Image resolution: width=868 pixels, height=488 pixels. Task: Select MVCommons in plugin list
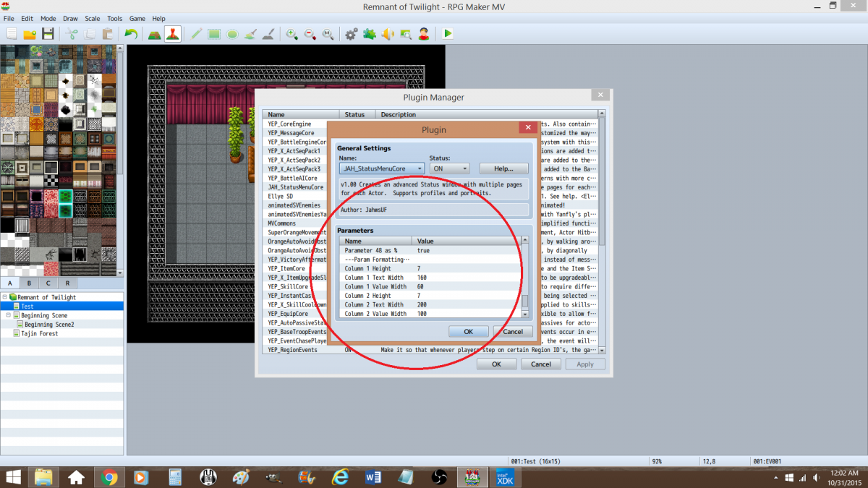[283, 223]
